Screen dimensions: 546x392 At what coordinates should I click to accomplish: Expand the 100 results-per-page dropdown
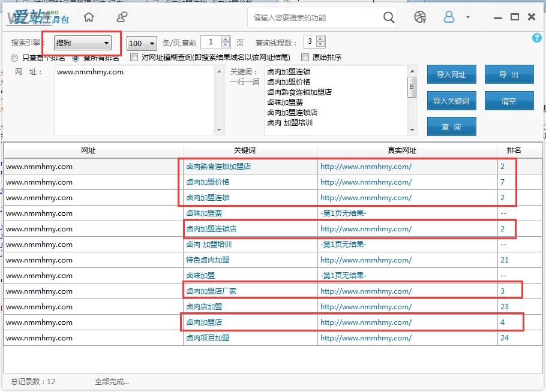pyautogui.click(x=142, y=43)
